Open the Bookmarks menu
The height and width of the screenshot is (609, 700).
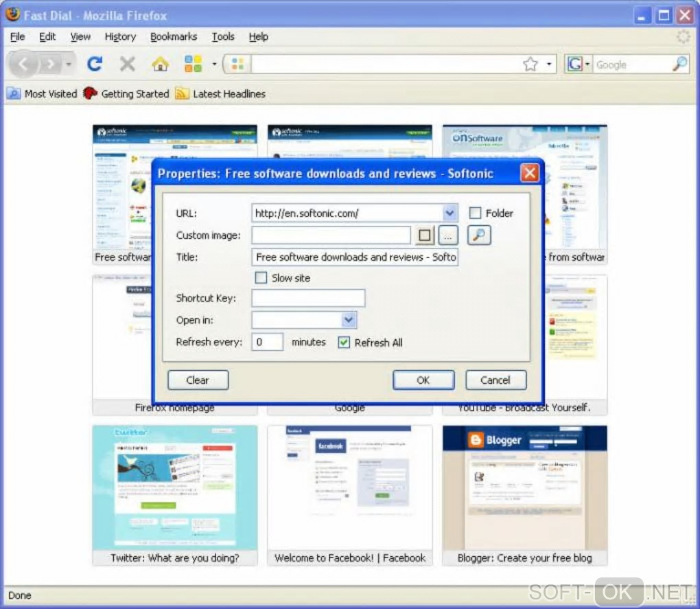pyautogui.click(x=173, y=36)
